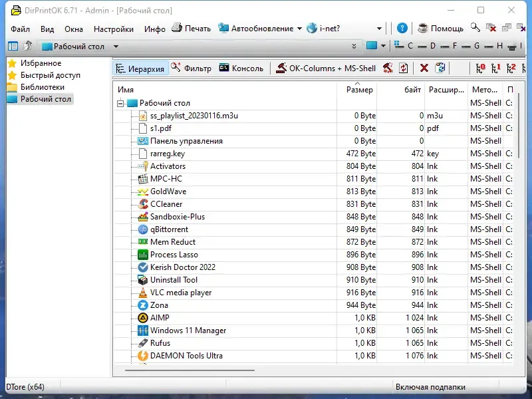Open dropdown arrow beside blue desktop icon
This screenshot has width=532, height=399.
coord(383,46)
